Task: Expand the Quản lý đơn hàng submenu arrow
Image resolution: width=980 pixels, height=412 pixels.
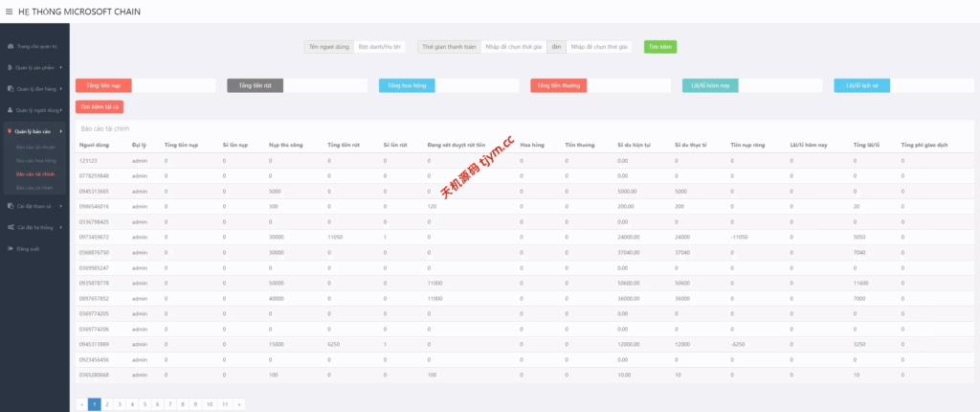Action: (61, 88)
